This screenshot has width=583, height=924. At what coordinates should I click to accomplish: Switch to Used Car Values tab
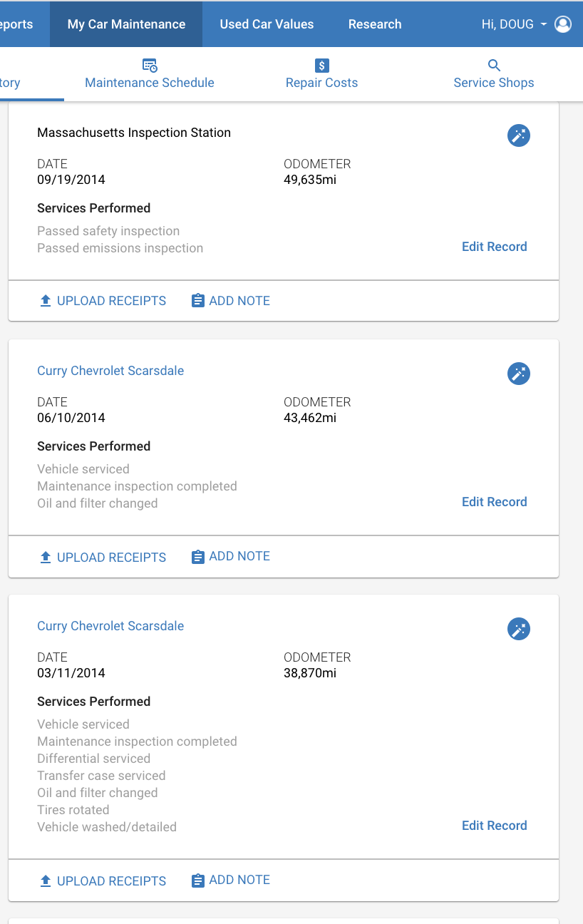(267, 24)
